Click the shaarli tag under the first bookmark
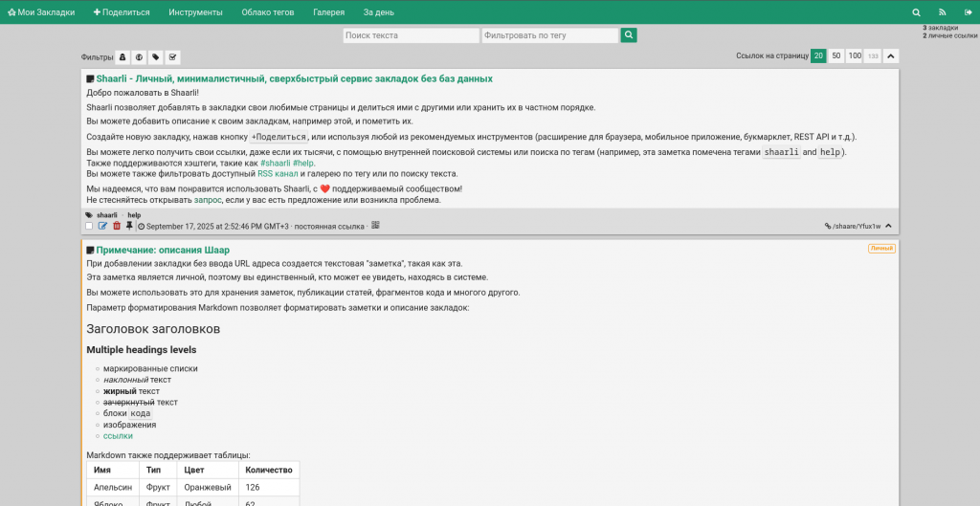The width and height of the screenshot is (980, 506). pos(107,215)
